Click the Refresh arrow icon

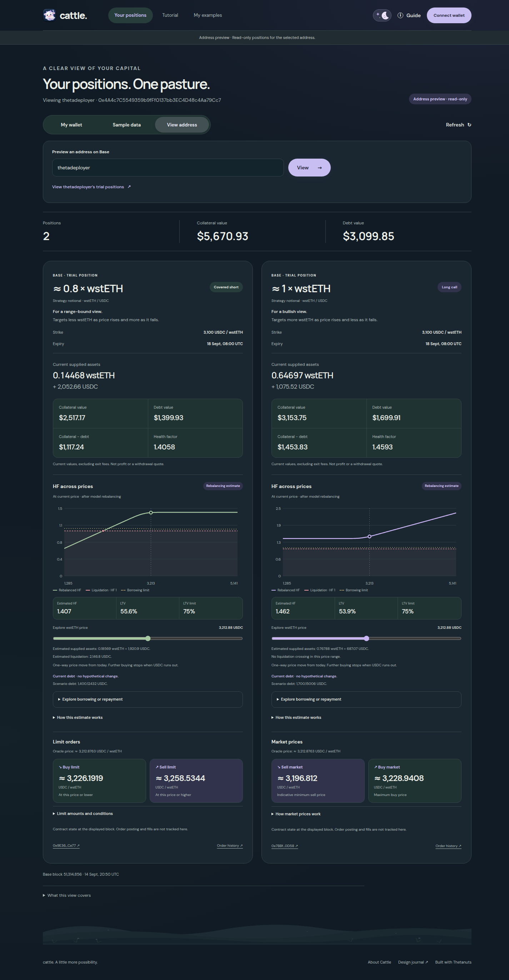click(x=469, y=125)
